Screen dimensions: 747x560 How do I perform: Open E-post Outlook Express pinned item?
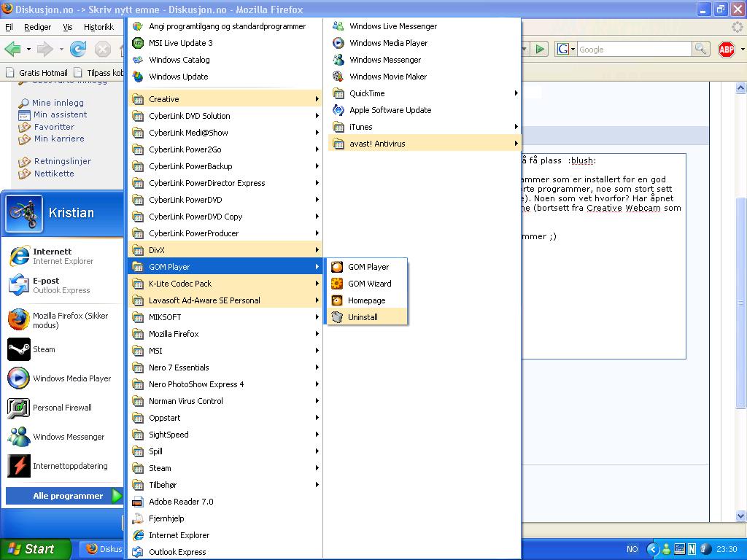(x=64, y=285)
